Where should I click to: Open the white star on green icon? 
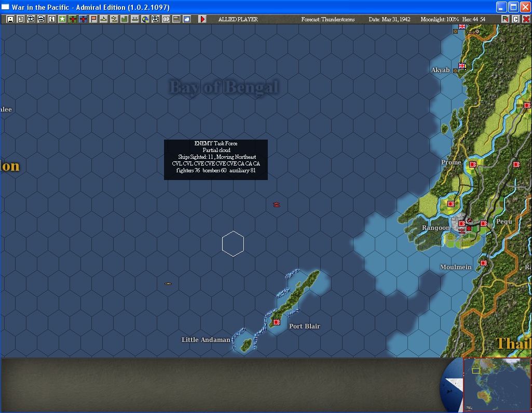point(62,19)
